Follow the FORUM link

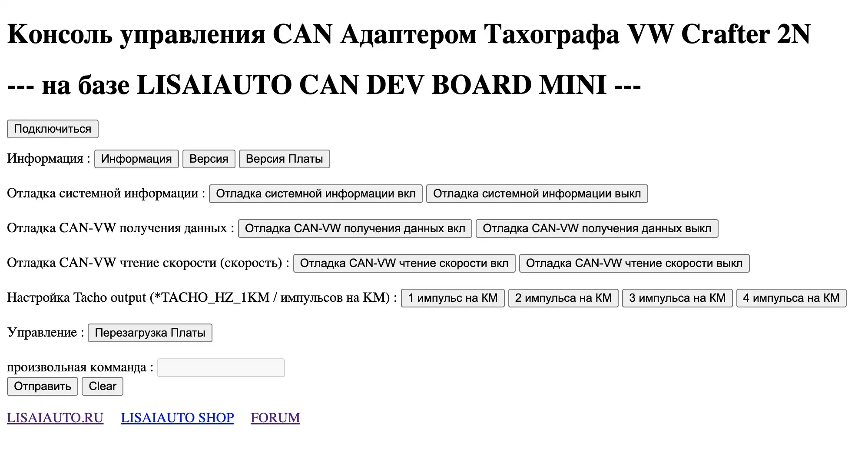point(275,418)
